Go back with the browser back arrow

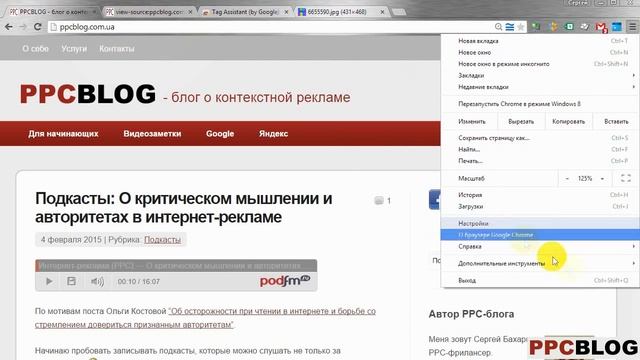coord(9,27)
